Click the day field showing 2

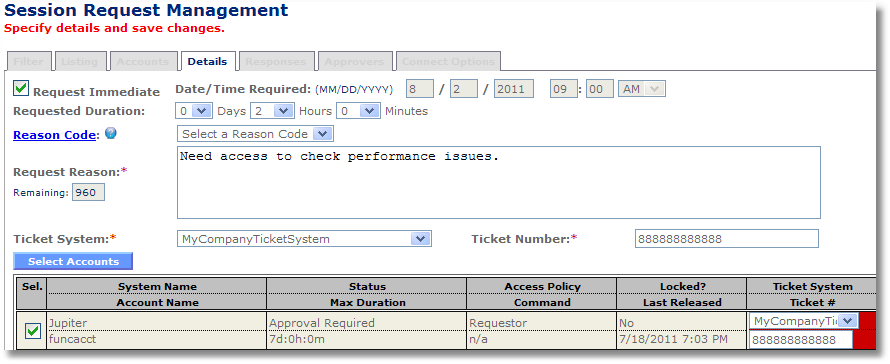coord(464,89)
